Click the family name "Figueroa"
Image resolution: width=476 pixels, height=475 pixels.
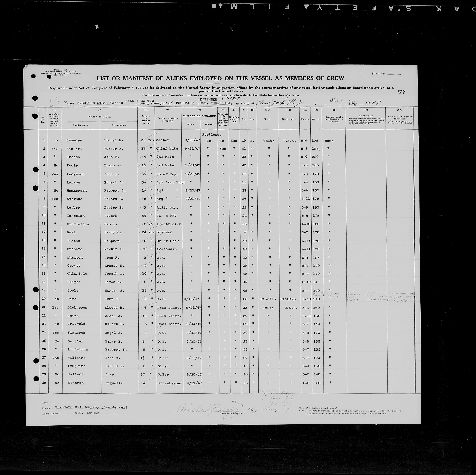(76, 333)
